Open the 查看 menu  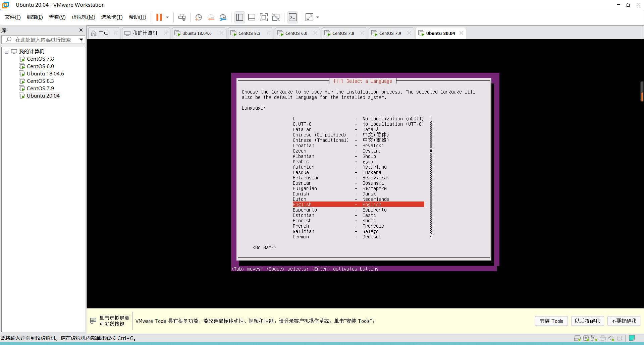click(x=57, y=17)
